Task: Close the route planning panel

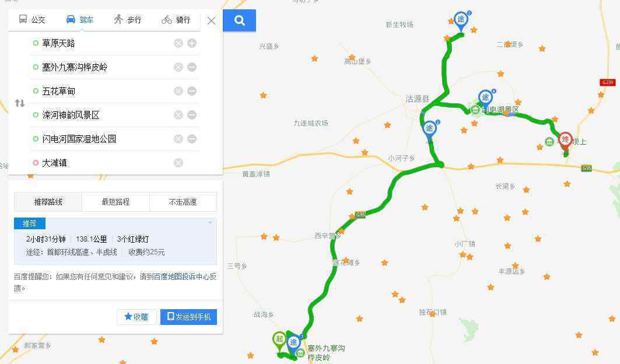Action: 211,20
